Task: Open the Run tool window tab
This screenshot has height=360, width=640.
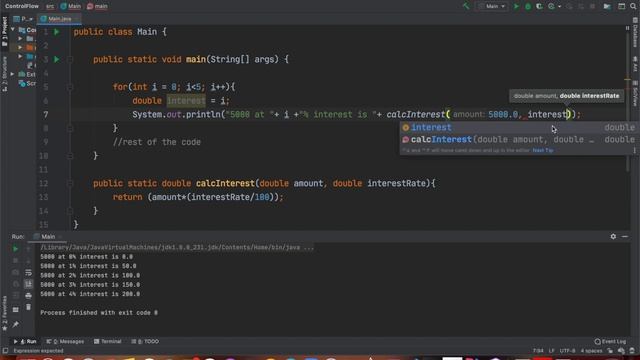Action: 25,341
